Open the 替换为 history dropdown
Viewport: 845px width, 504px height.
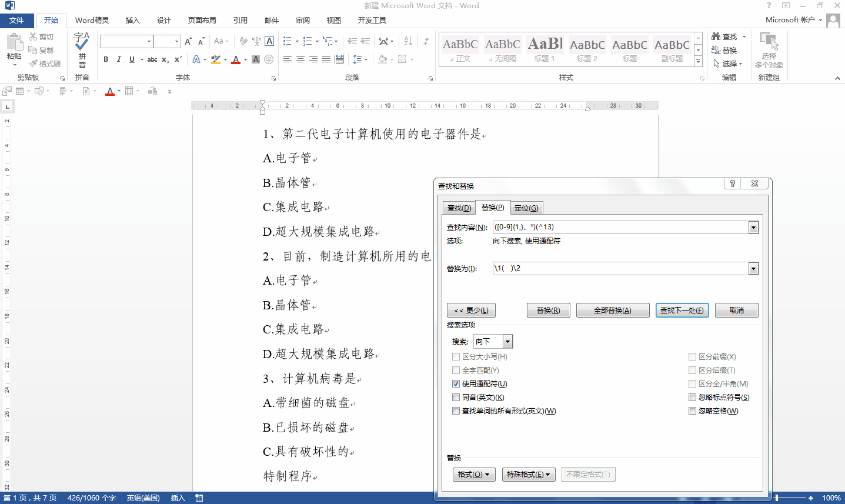pyautogui.click(x=753, y=269)
